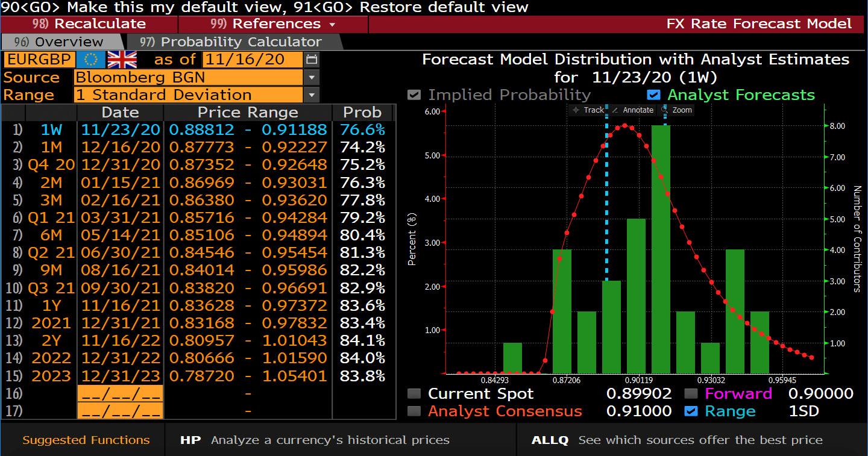Select the 9M forecast row
Image resolution: width=868 pixels, height=456 pixels.
(x=198, y=270)
